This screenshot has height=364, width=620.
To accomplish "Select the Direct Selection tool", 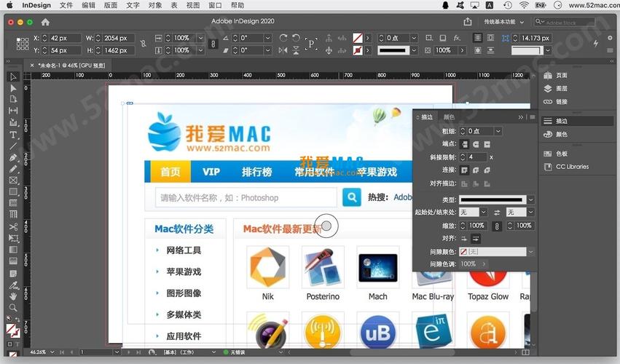I will click(x=13, y=88).
